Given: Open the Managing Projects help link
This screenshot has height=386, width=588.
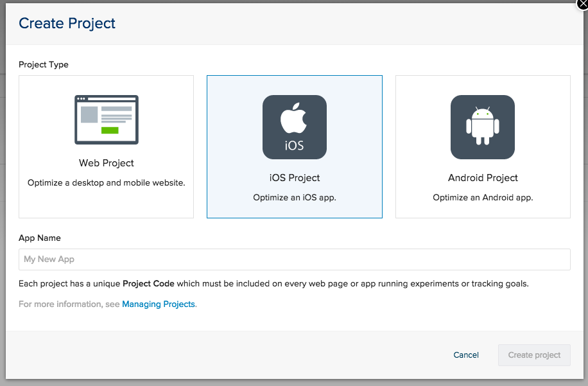Looking at the screenshot, I should coord(159,304).
